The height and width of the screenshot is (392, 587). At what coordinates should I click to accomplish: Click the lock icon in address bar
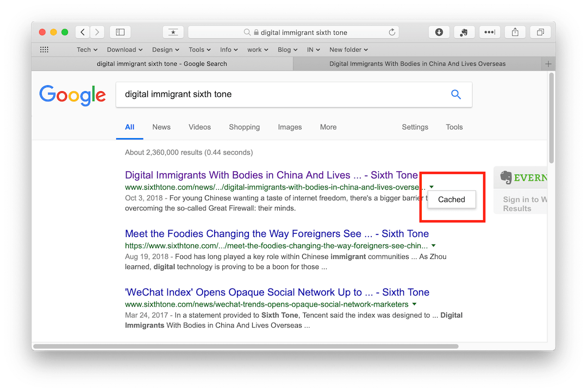pyautogui.click(x=257, y=32)
